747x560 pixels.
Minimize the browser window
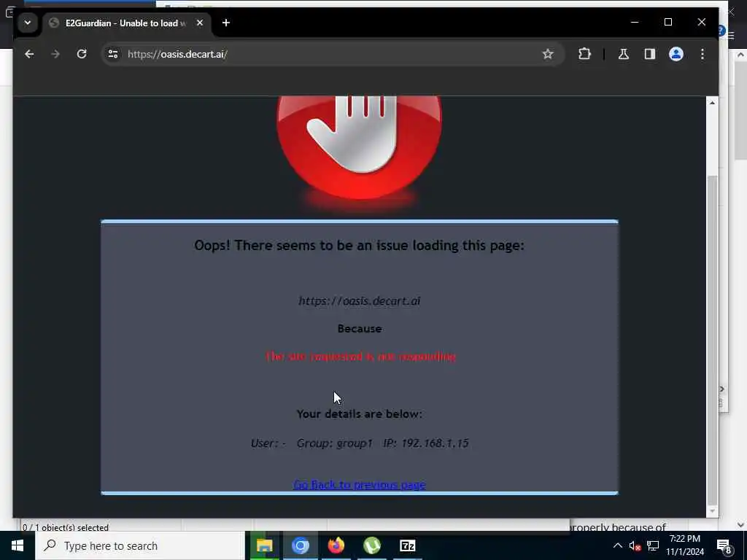(x=635, y=22)
